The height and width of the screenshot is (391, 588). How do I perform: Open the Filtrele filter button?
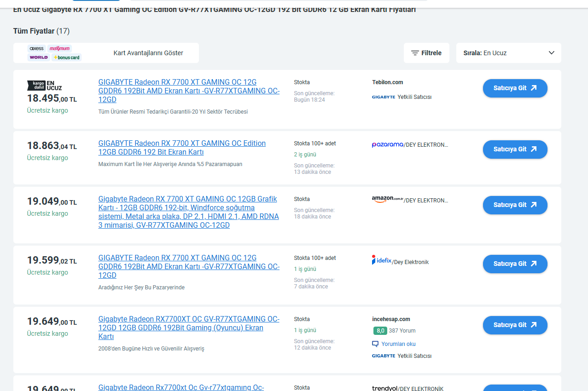point(426,53)
